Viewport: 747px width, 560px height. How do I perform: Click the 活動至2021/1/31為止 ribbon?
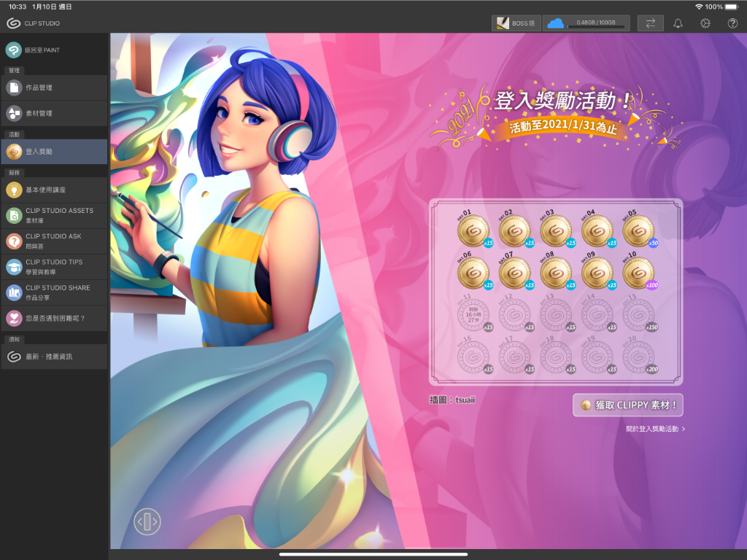point(563,128)
